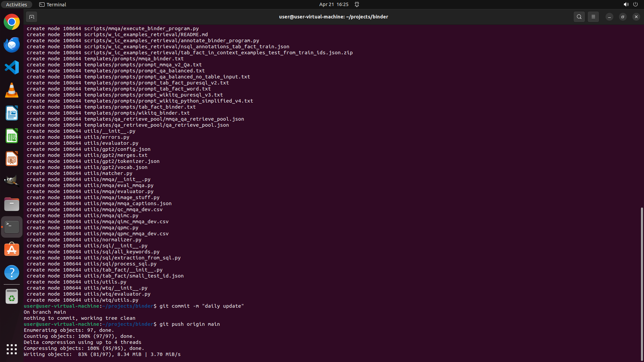This screenshot has height=362, width=644.
Task: Open the Files manager from the dock
Action: click(x=12, y=204)
